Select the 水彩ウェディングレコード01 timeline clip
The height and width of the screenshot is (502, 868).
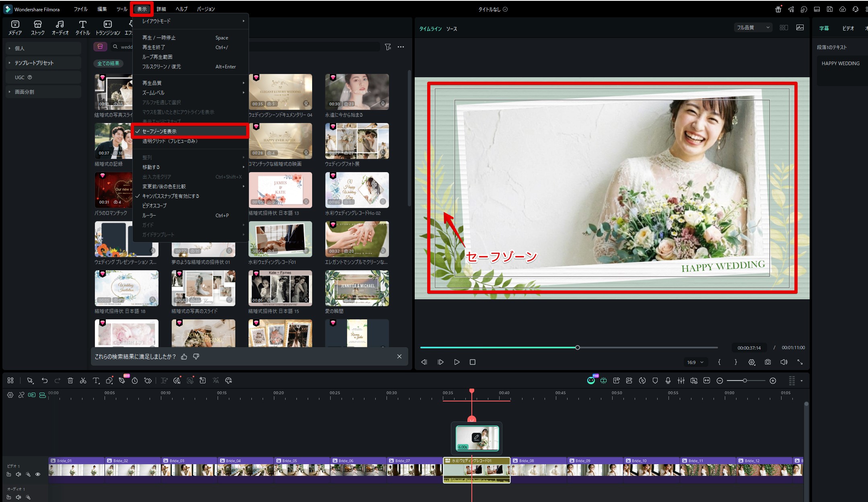(477, 470)
